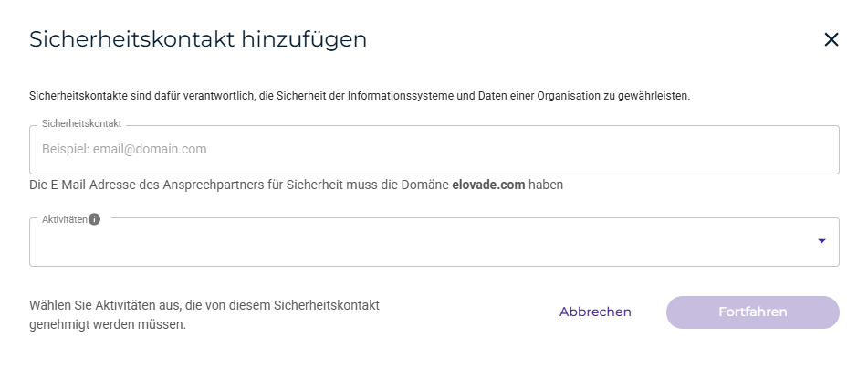
Task: Click the info icon beside Aktivitäten
Action: pyautogui.click(x=94, y=219)
